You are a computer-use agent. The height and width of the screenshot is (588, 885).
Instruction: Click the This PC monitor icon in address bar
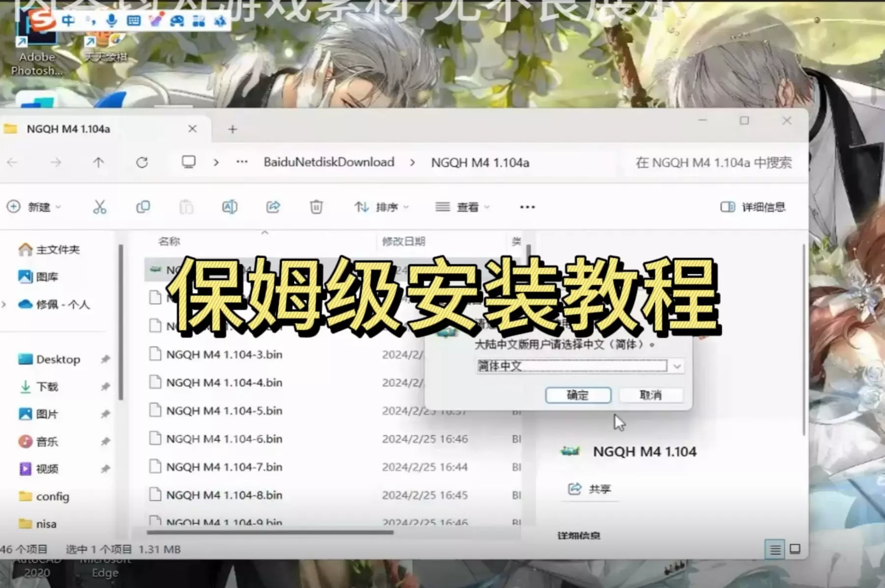[188, 162]
